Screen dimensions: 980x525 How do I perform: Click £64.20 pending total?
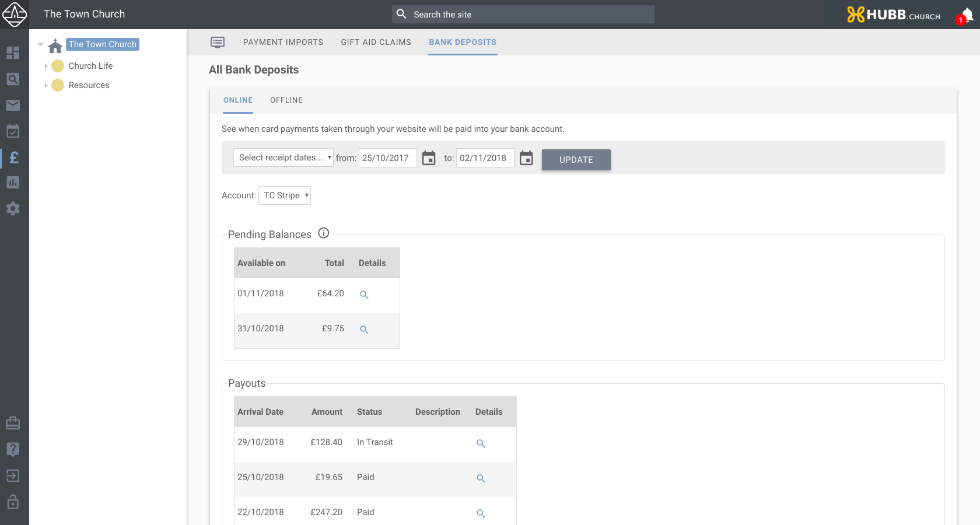pos(330,293)
